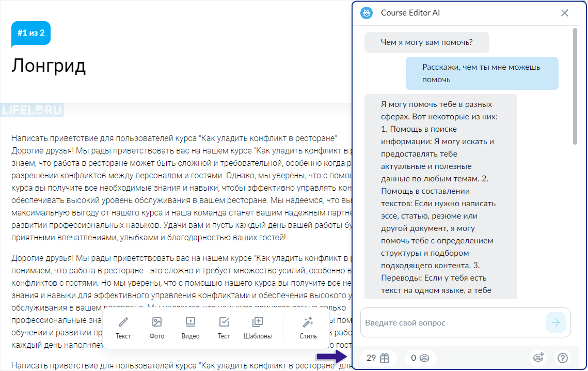Open the Стиль magic-wand tool
The height and width of the screenshot is (371, 588).
point(307,328)
